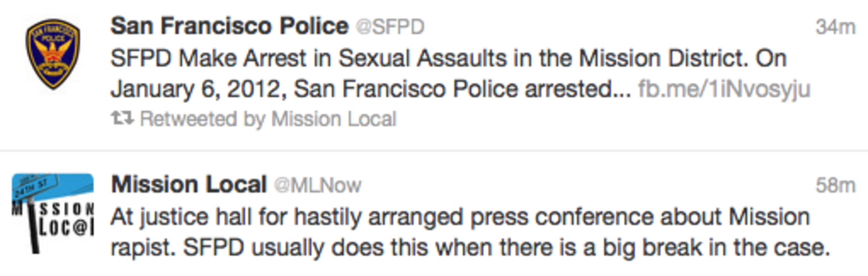Follow the fb.me/1iNvosyju link
Image resolution: width=868 pixels, height=276 pixels.
coord(724,89)
